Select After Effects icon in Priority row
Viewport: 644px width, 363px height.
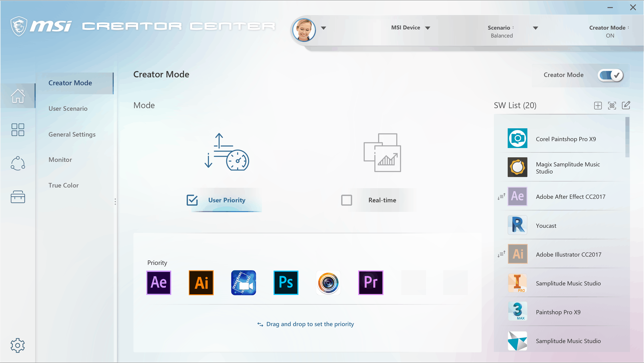point(159,283)
